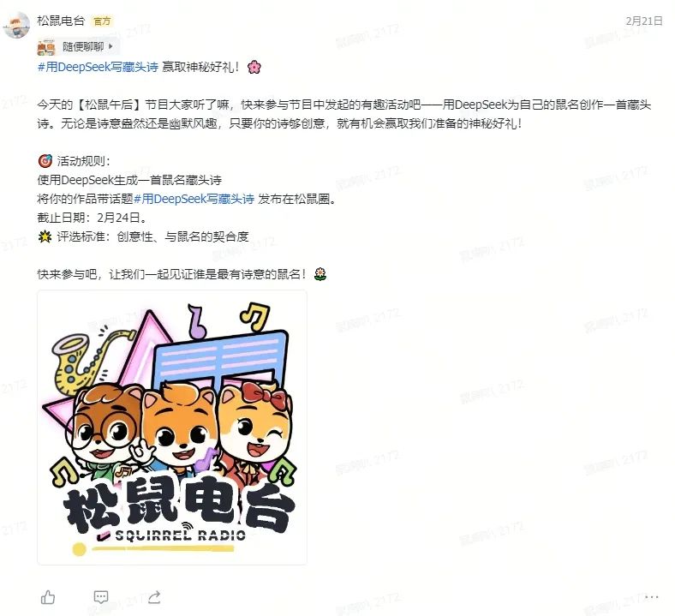Click the 松鼠电台 profile avatar
675x616 pixels.
click(x=17, y=25)
